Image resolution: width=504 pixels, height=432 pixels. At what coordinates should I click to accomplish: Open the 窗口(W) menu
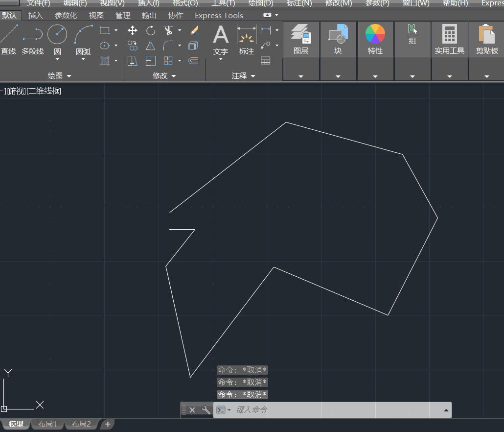coord(416,3)
